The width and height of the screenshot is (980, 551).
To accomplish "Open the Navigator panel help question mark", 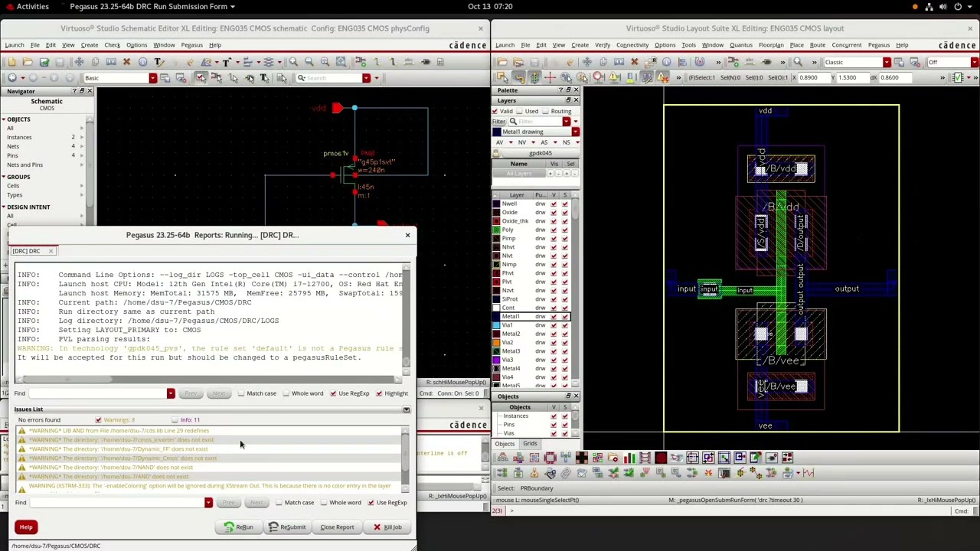I will click(x=74, y=91).
